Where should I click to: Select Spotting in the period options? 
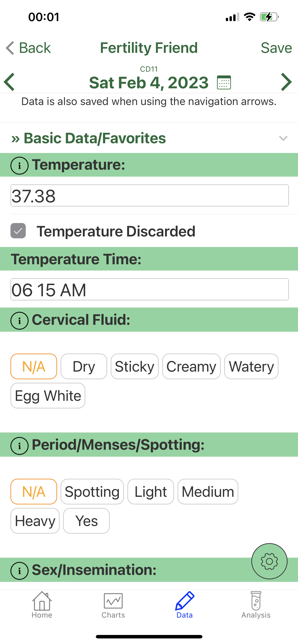pyautogui.click(x=92, y=492)
